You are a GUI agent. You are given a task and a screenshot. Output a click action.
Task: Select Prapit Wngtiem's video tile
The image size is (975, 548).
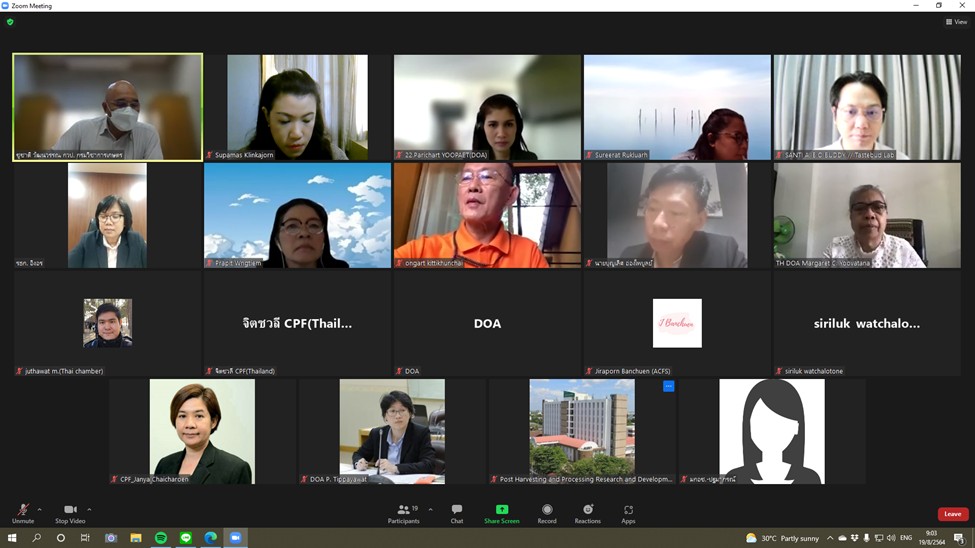[297, 215]
